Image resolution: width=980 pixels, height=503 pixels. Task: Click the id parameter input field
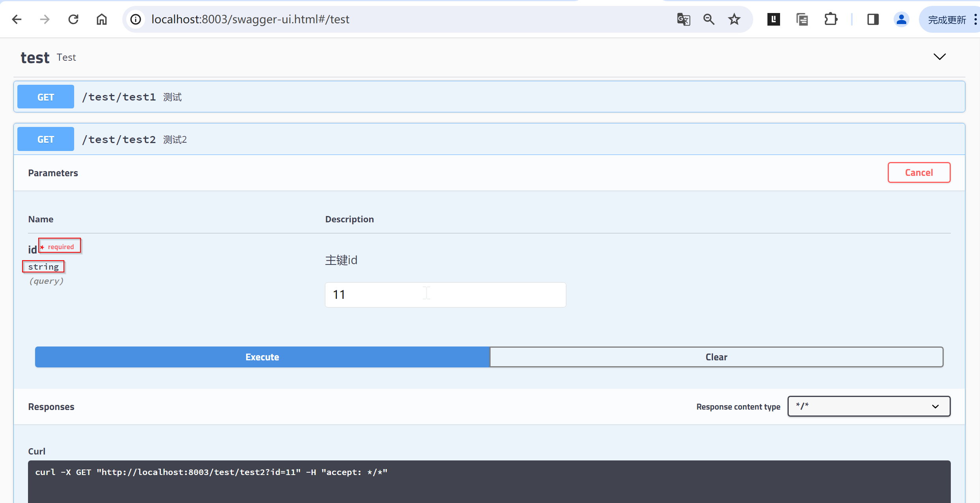[x=445, y=294]
